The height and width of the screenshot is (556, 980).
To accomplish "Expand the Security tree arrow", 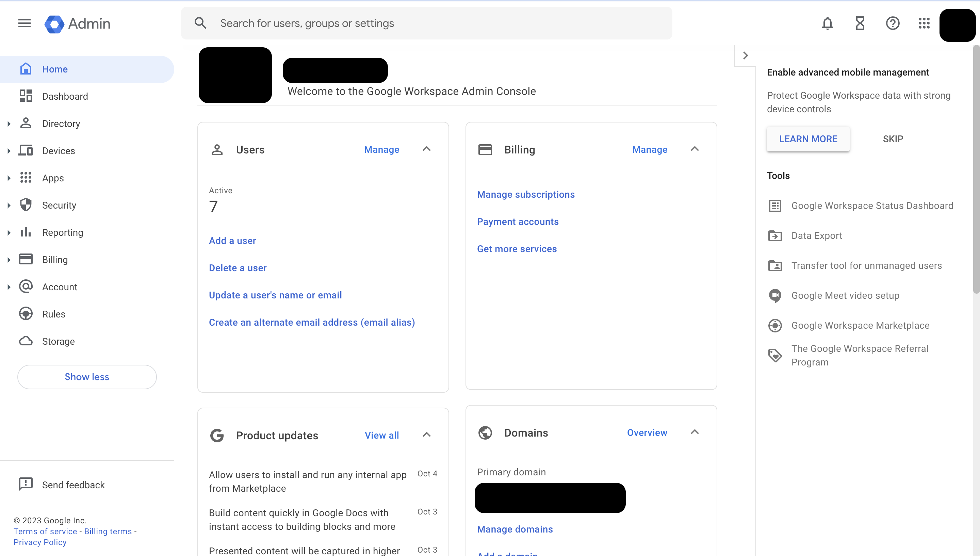I will [x=9, y=205].
